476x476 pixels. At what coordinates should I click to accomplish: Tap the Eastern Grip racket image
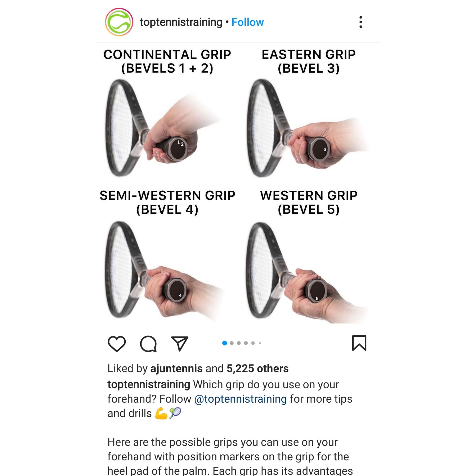pos(307,128)
